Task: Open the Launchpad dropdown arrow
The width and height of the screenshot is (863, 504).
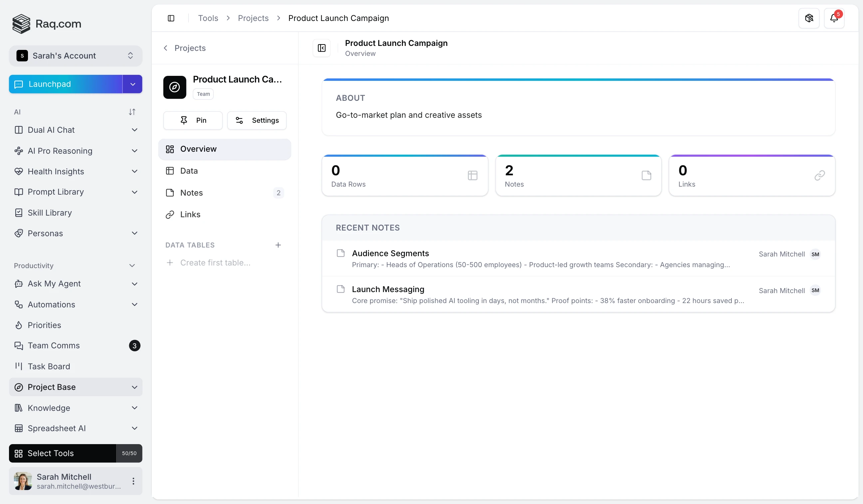Action: [x=133, y=84]
